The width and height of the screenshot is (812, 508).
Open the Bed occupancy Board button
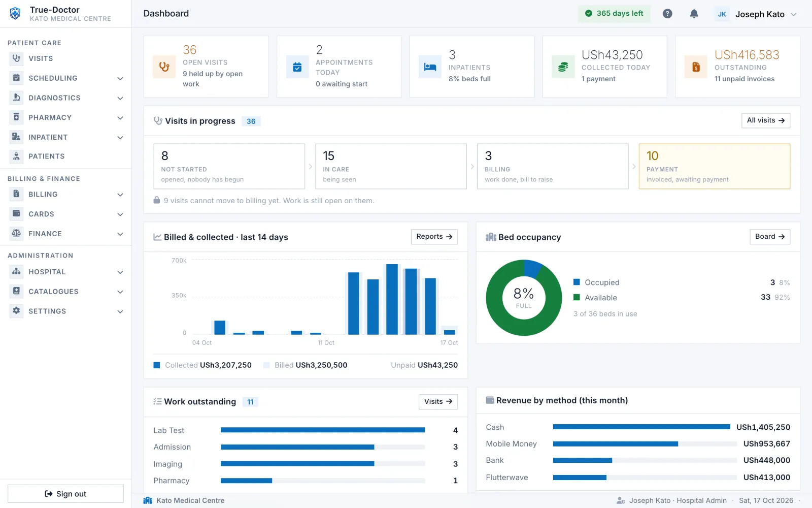tap(770, 237)
